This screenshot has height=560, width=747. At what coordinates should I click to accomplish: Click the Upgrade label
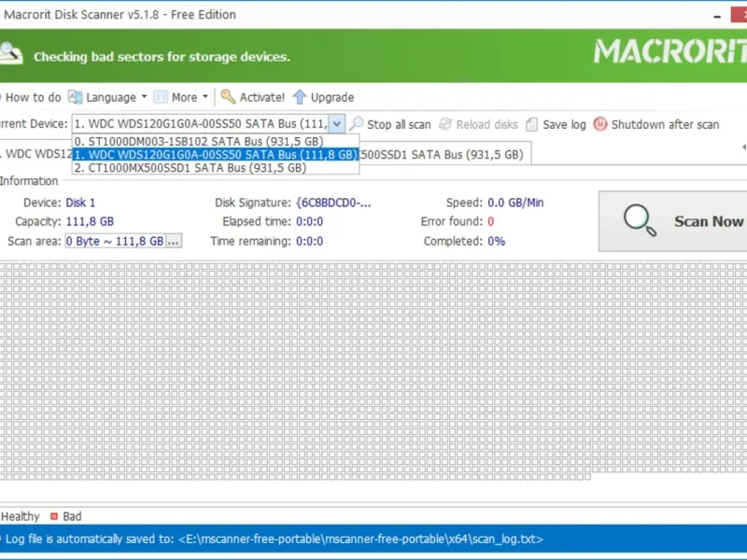[332, 97]
